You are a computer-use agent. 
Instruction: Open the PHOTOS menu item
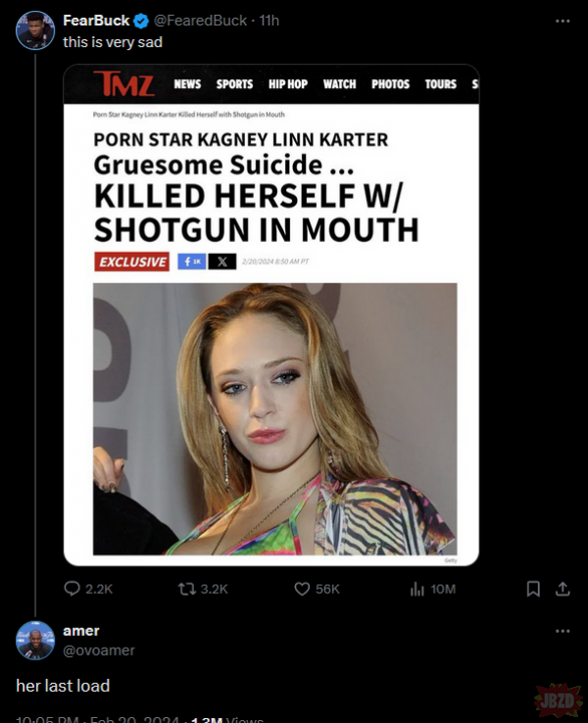[390, 84]
